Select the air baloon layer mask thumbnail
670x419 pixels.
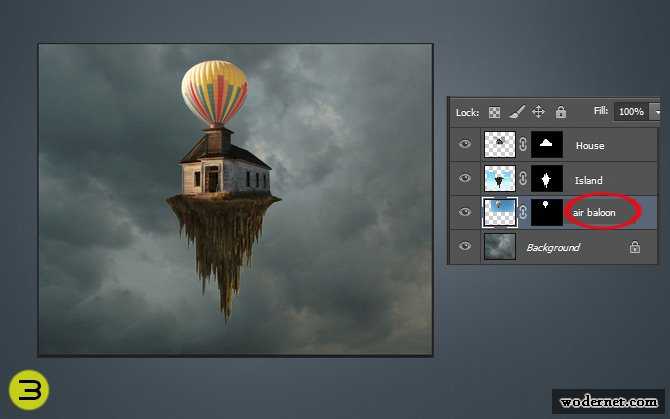pyautogui.click(x=547, y=213)
